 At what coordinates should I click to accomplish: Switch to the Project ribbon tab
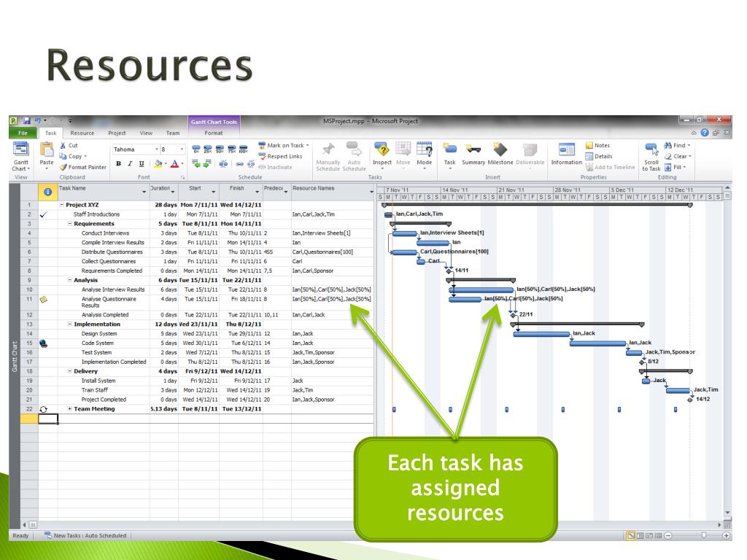tap(117, 133)
